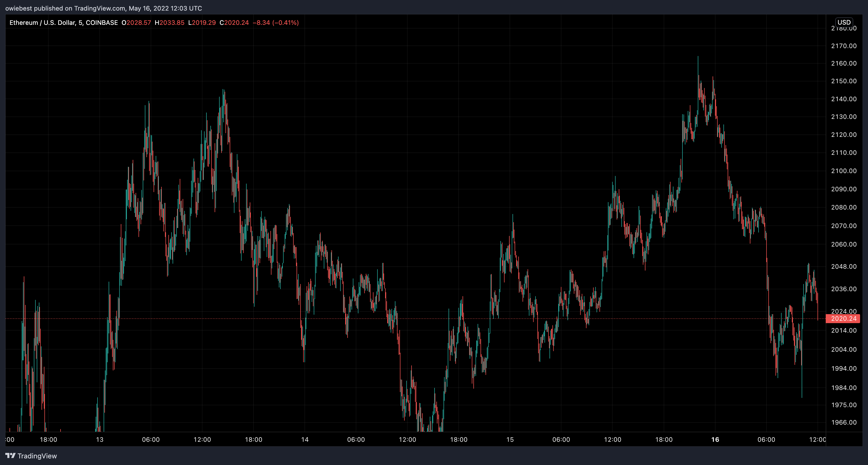Click the 2160.00 price axis label
The height and width of the screenshot is (465, 868).
coord(843,63)
